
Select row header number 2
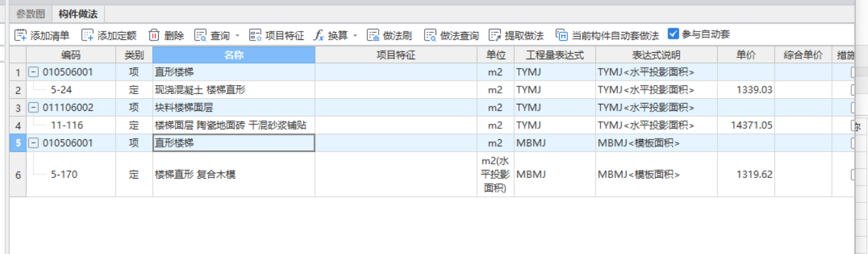pos(18,90)
